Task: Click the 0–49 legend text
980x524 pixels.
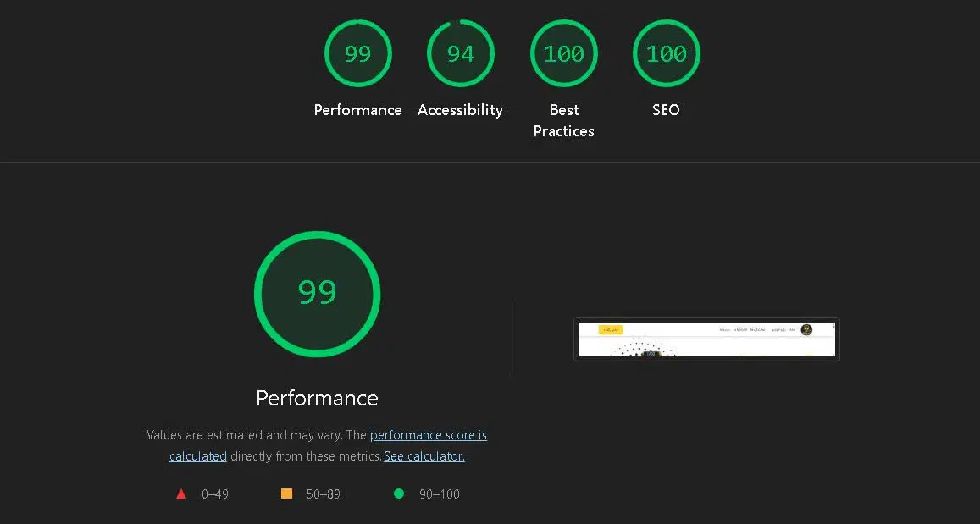Action: click(x=215, y=494)
